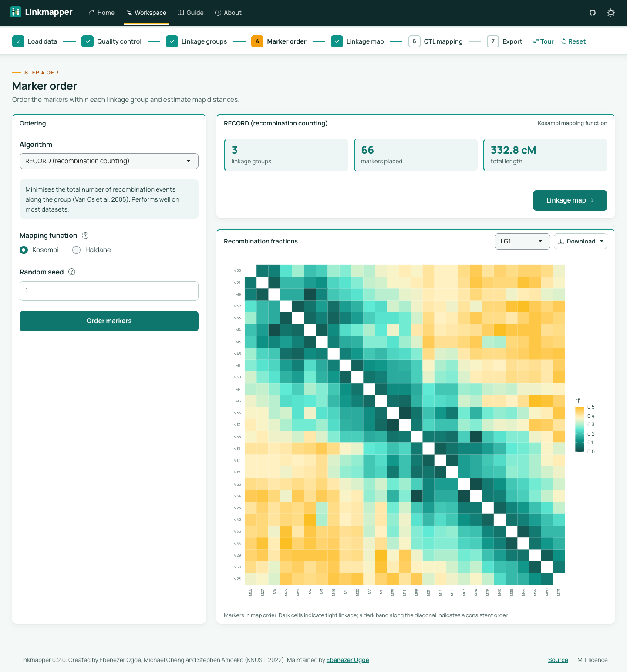Click the rf color legend bar

pyautogui.click(x=580, y=429)
